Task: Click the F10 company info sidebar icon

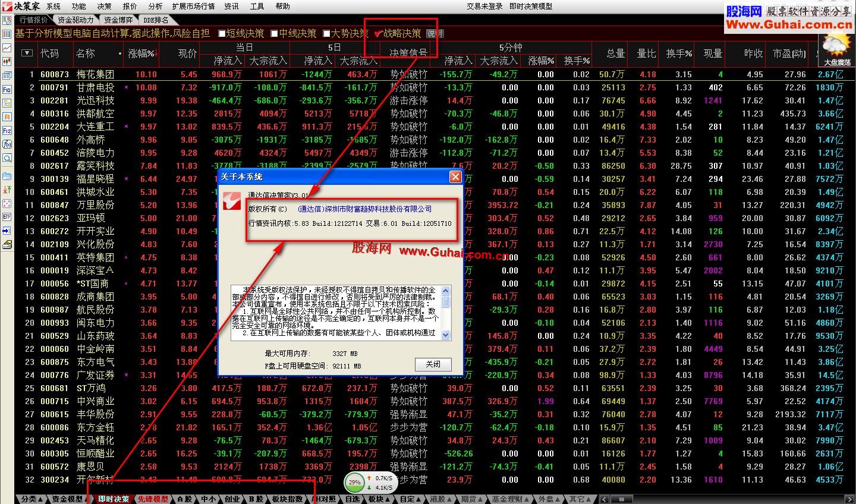Action: click(x=7, y=90)
